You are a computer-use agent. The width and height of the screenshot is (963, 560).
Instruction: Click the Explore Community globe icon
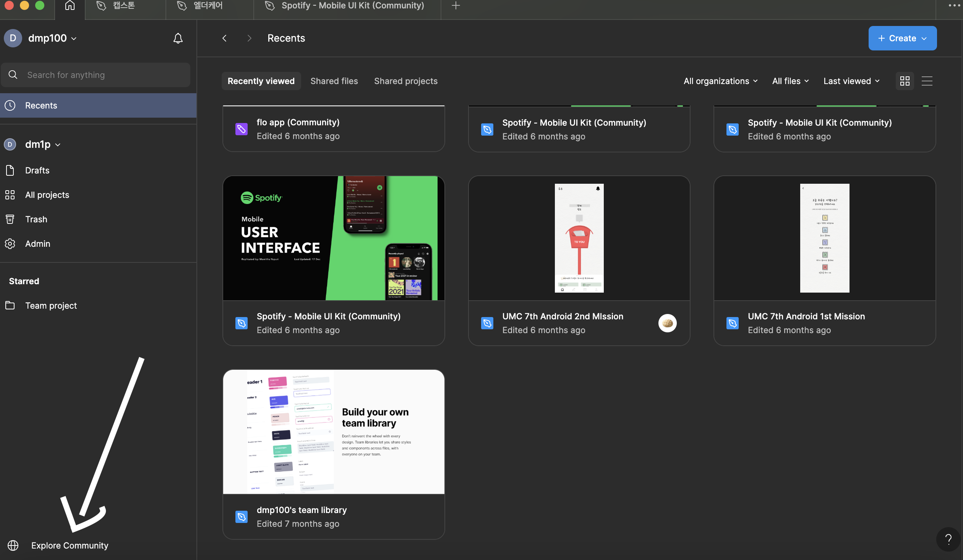click(13, 545)
